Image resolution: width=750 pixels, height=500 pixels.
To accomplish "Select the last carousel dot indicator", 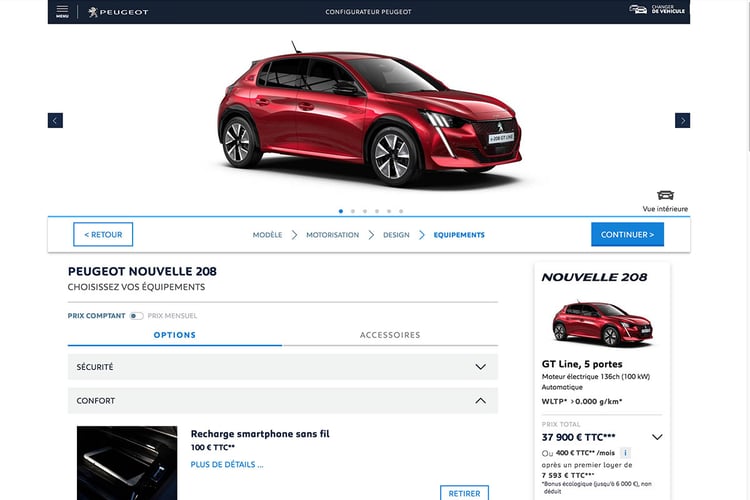I will tap(401, 211).
